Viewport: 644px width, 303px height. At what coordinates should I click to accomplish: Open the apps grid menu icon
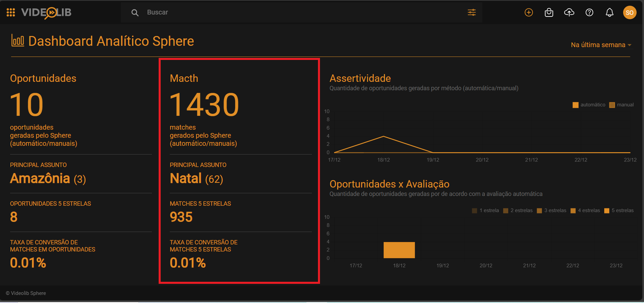coord(11,12)
